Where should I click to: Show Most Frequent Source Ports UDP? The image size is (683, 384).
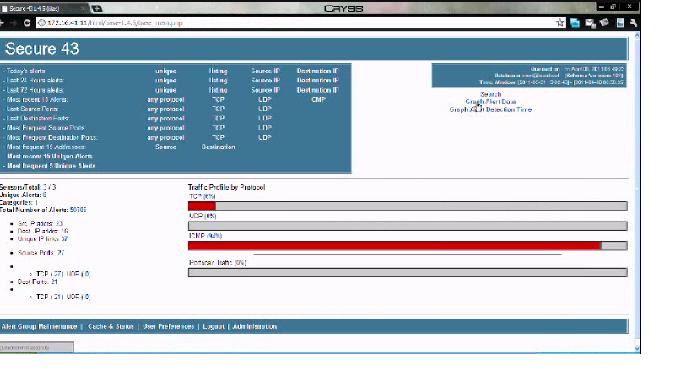pyautogui.click(x=265, y=128)
